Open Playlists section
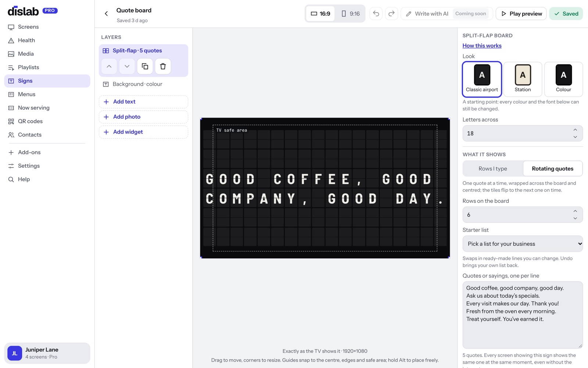Viewport: 588px width, 368px height. (x=47, y=67)
